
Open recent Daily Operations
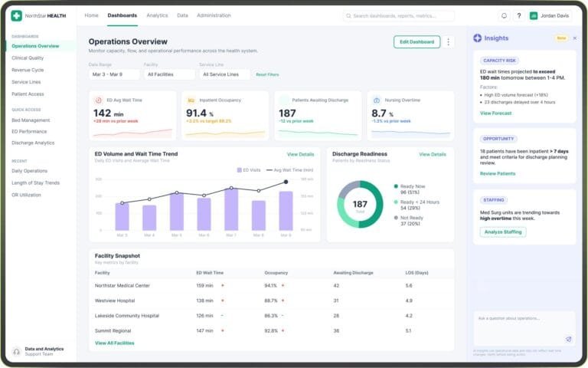[29, 171]
